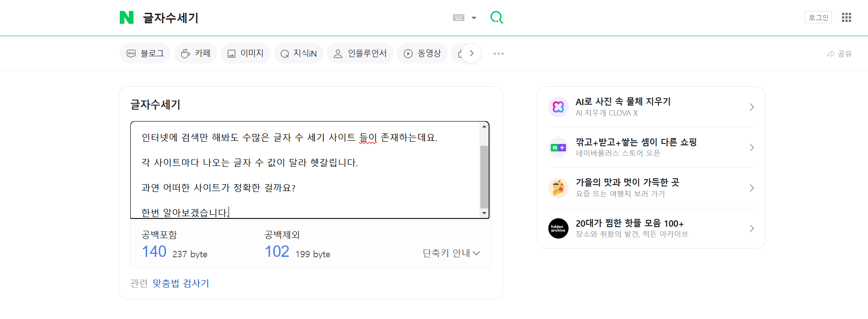Select the 블로그 search filter
Screen dimensions: 868x319
point(145,53)
